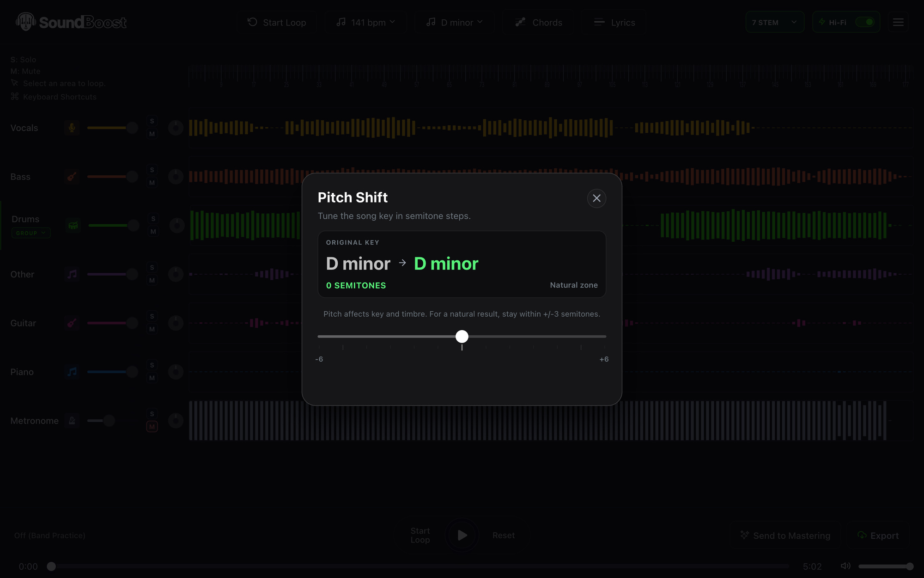
Task: Solo the Piano track
Action: pyautogui.click(x=152, y=365)
